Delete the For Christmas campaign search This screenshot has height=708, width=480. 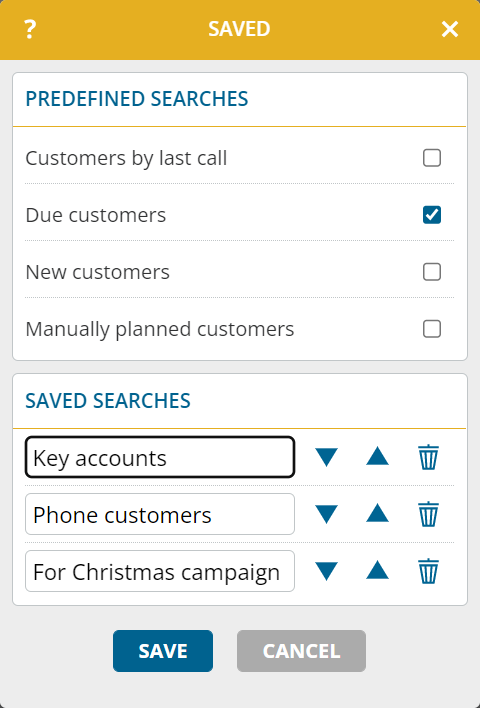[428, 571]
